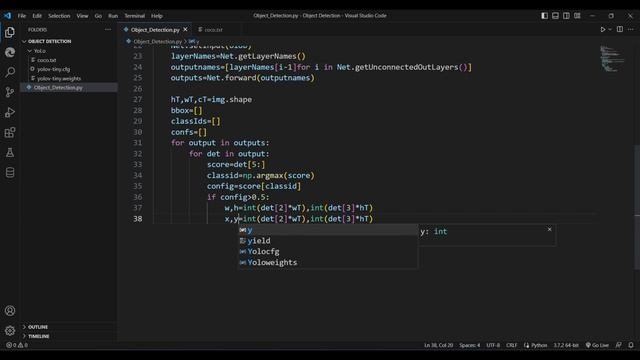The image size is (640, 360).
Task: Open the Selection menu
Action: click(59, 16)
